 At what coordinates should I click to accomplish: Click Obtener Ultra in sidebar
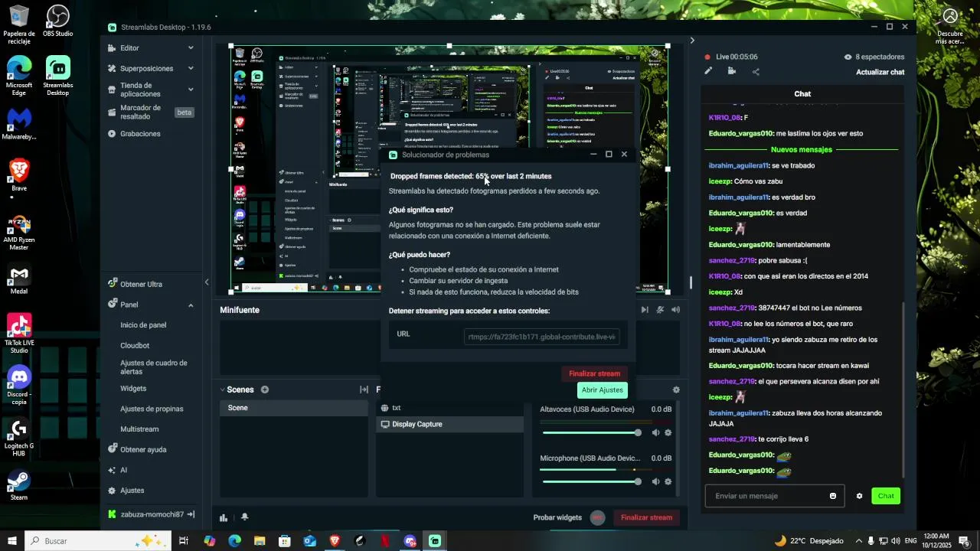pos(141,284)
